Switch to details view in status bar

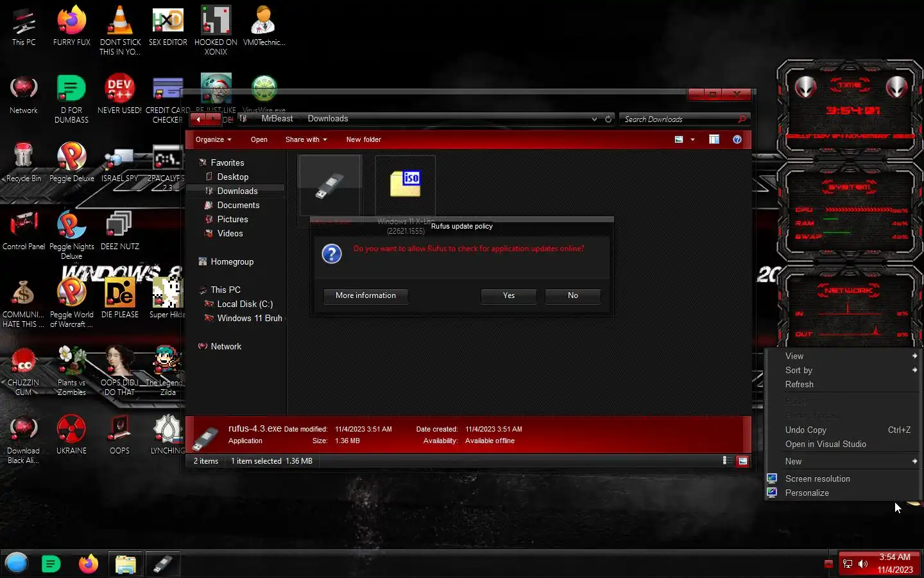pos(728,461)
